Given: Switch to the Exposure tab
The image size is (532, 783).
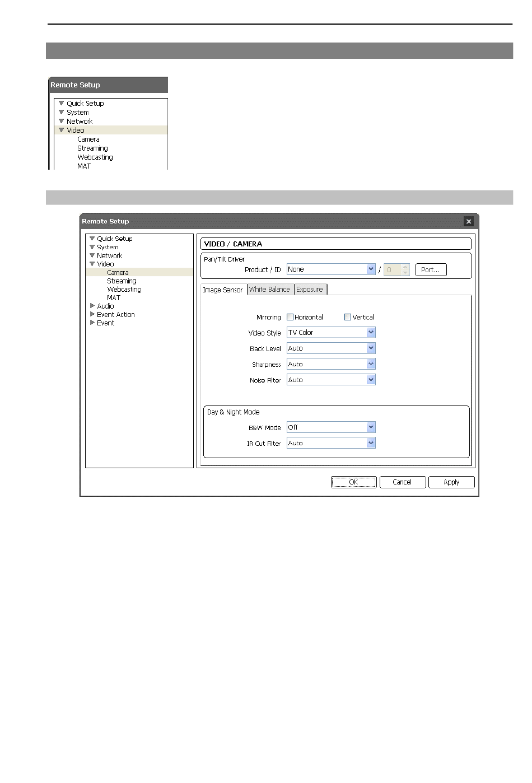Looking at the screenshot, I should tap(310, 290).
